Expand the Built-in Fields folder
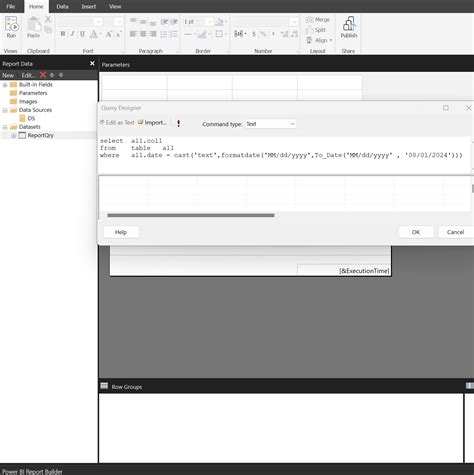The height and width of the screenshot is (475, 474). coord(5,85)
